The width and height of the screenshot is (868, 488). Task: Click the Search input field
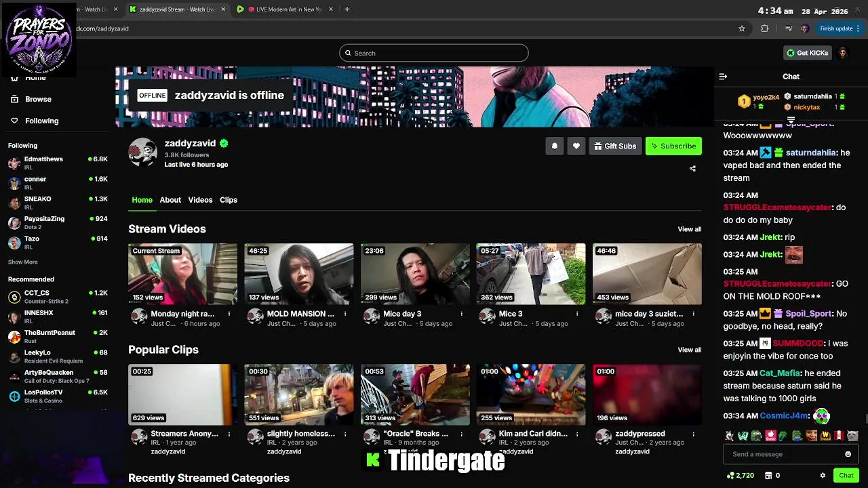434,53
